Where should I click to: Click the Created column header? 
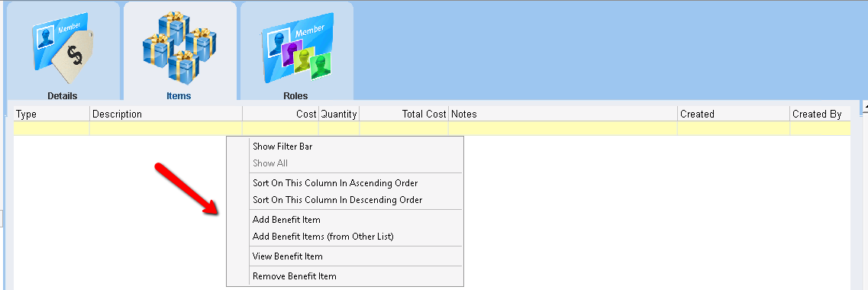[x=734, y=114]
